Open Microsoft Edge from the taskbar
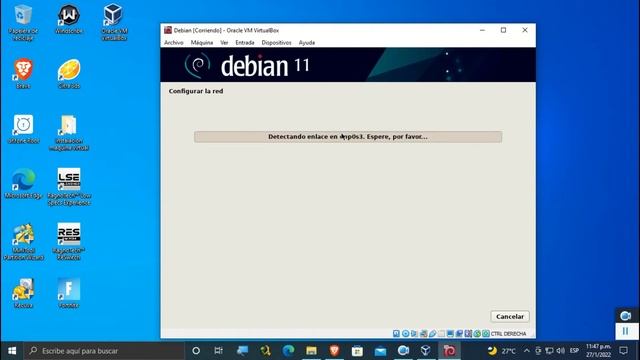 point(288,351)
